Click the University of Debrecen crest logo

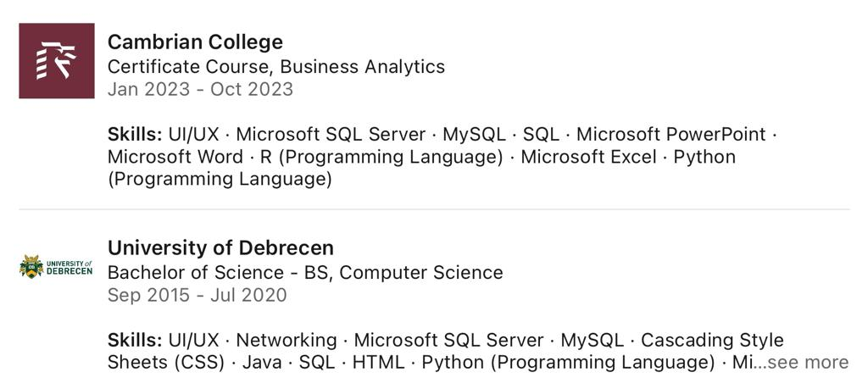coord(56,267)
